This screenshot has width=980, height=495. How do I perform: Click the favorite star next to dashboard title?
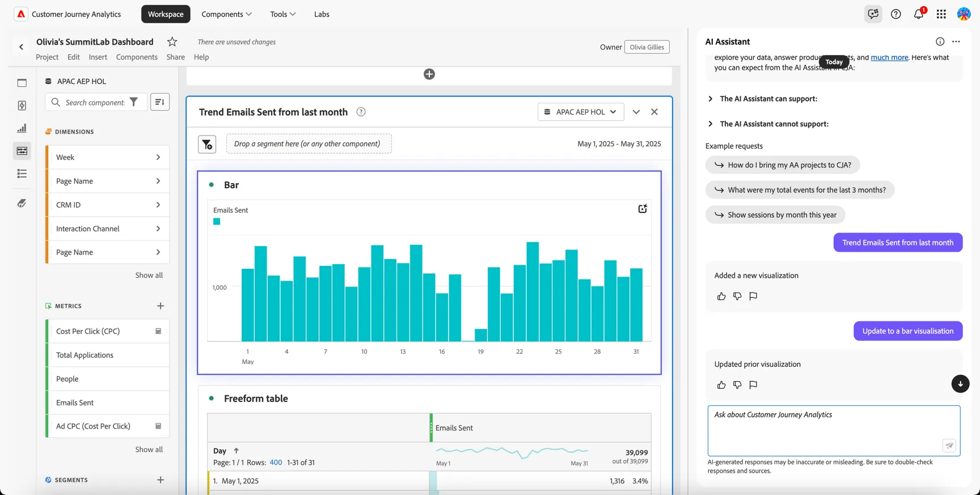(172, 42)
